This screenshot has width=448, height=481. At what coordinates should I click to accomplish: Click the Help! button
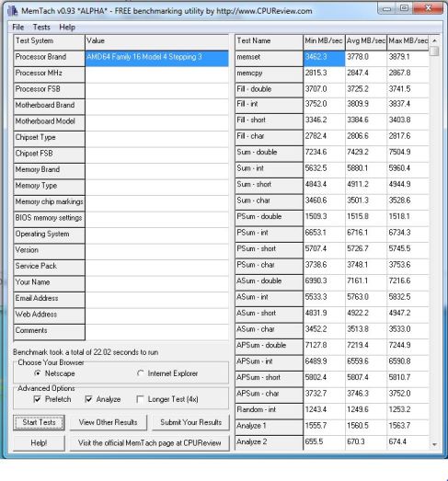(x=39, y=443)
